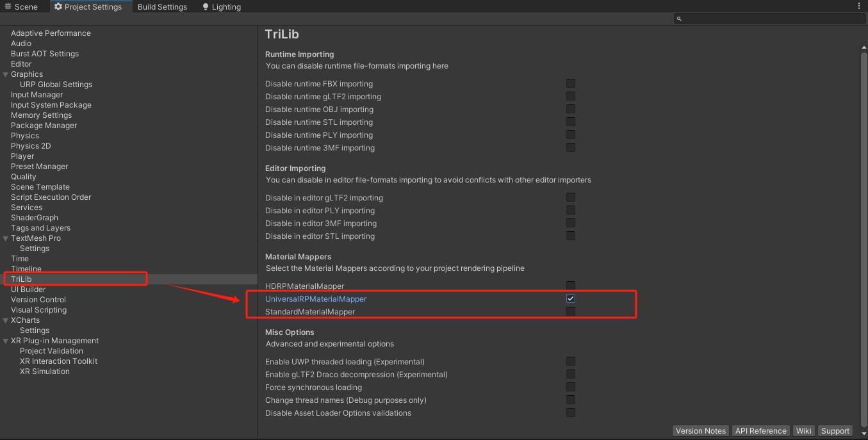Screen dimensions: 868x440
Task: Open the API Reference button
Action: (760, 431)
